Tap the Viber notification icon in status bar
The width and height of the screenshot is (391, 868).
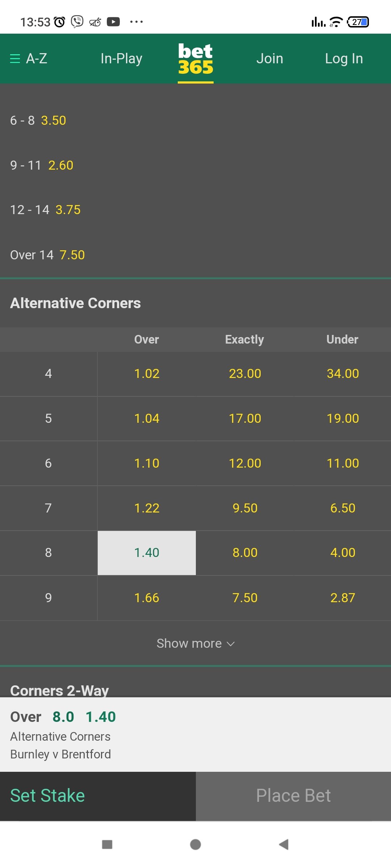pos(77,22)
